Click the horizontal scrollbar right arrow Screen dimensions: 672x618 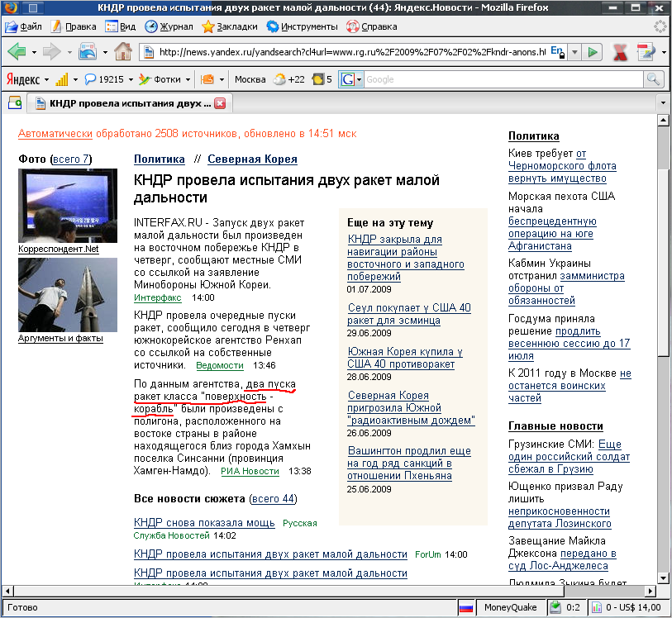(x=651, y=591)
